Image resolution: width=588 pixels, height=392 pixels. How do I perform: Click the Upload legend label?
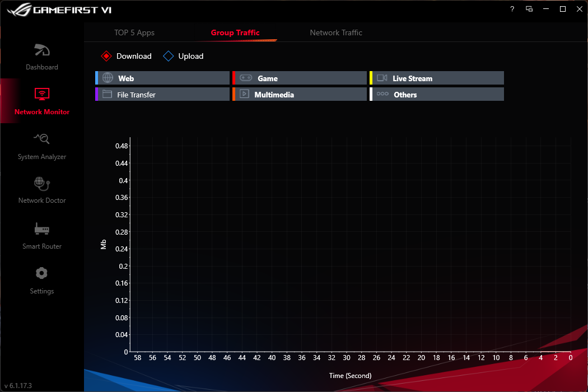point(191,56)
